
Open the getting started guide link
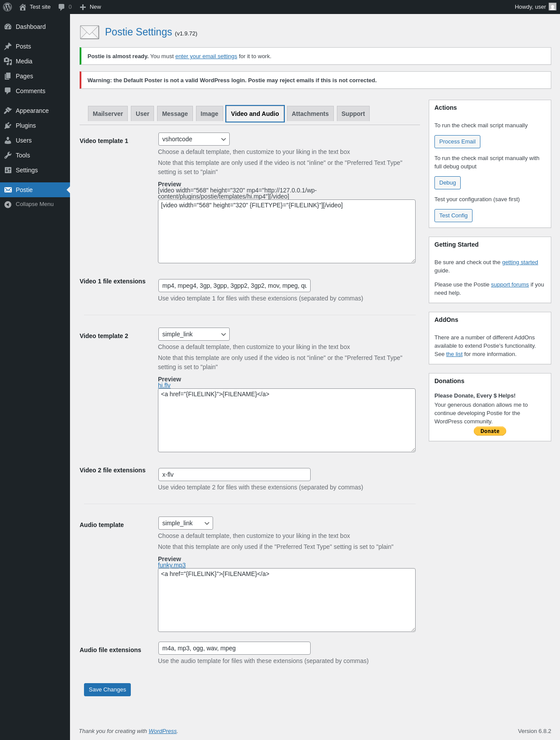click(520, 262)
